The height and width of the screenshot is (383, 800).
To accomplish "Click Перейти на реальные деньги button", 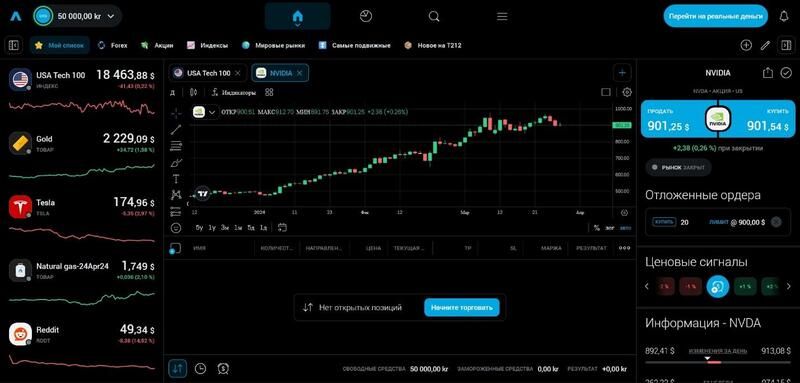I will pos(716,16).
